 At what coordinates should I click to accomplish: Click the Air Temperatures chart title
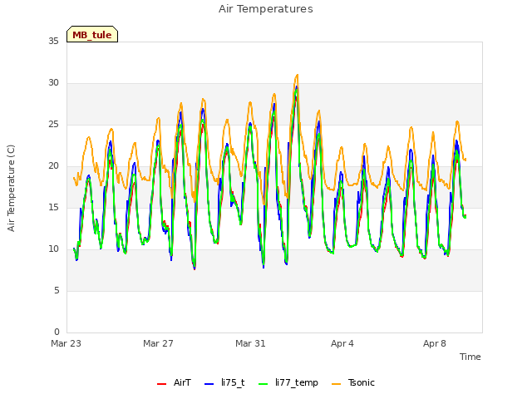click(x=266, y=9)
